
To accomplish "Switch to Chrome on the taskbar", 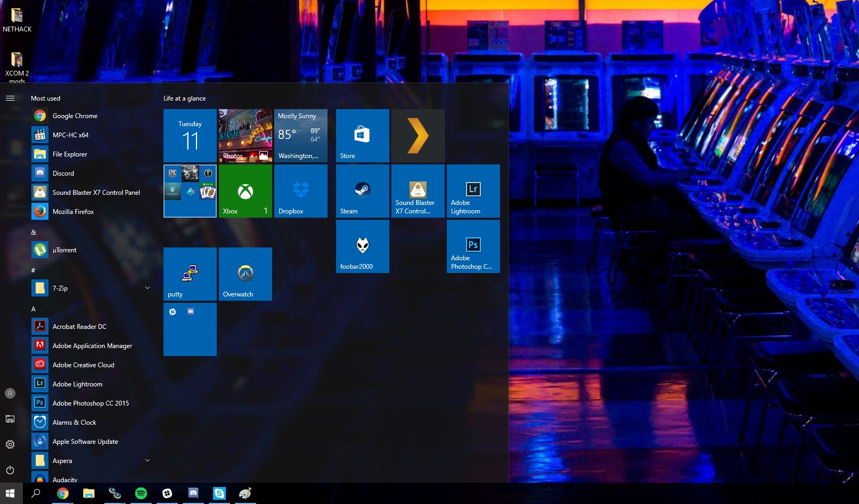I will pyautogui.click(x=63, y=493).
